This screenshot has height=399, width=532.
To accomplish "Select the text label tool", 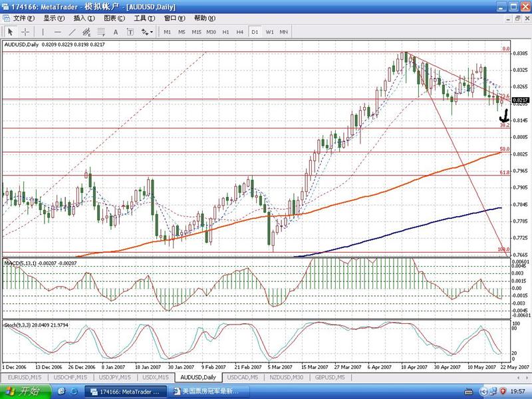I will 130,32.
